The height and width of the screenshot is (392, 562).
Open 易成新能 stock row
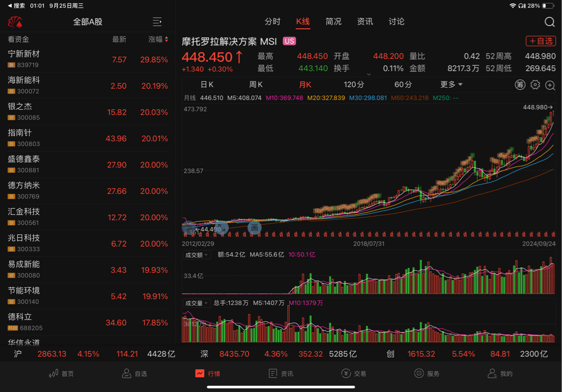pyautogui.click(x=88, y=270)
